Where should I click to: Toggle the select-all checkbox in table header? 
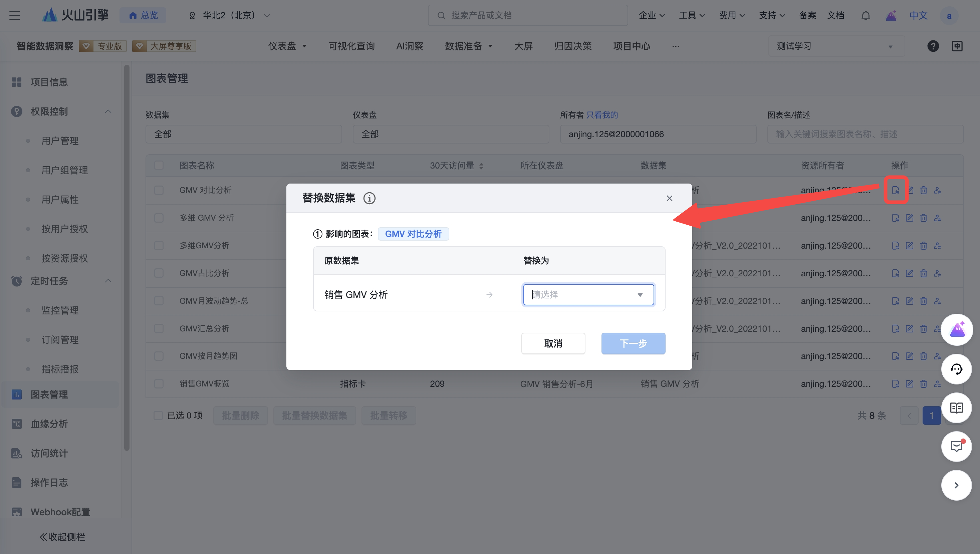pos(159,166)
